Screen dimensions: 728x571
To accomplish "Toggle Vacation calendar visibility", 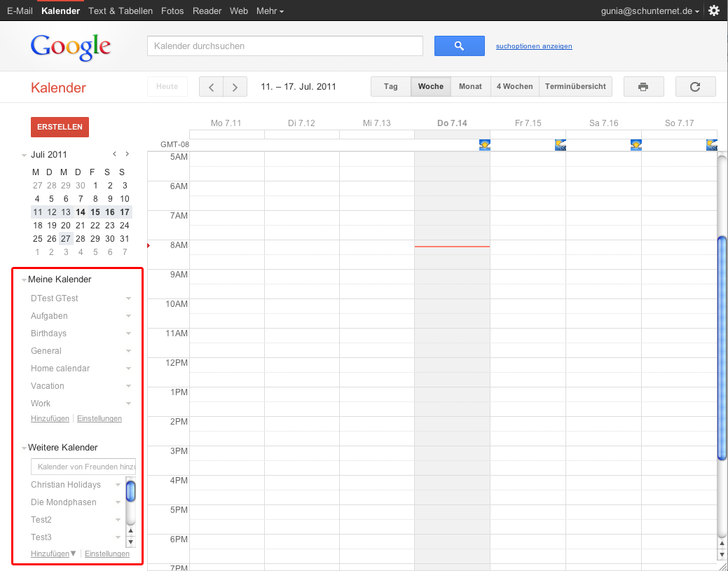I will click(48, 386).
